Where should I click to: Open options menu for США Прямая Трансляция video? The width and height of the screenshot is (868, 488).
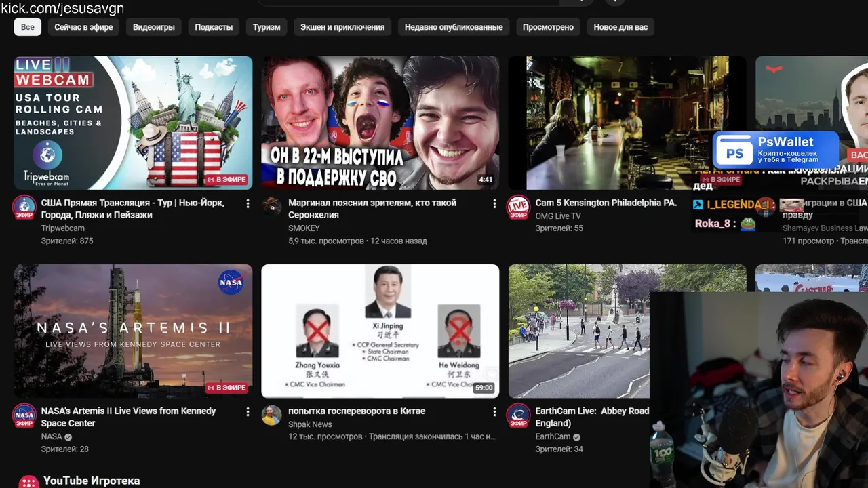248,203
